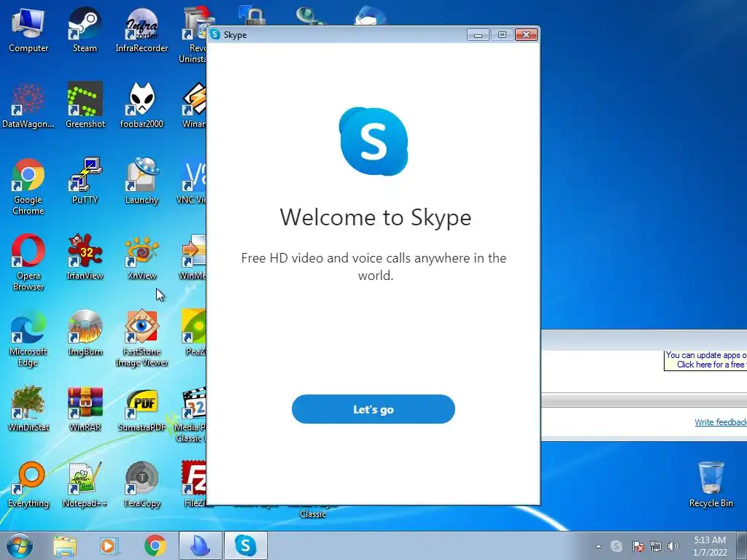Select the Greenshot desktop shortcut

85,105
